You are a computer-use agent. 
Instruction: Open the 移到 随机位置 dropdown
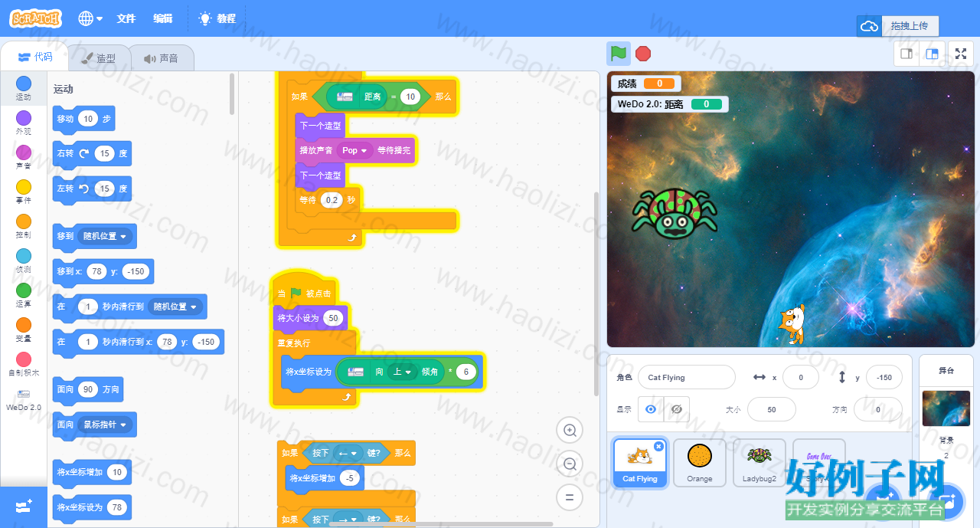pyautogui.click(x=106, y=236)
